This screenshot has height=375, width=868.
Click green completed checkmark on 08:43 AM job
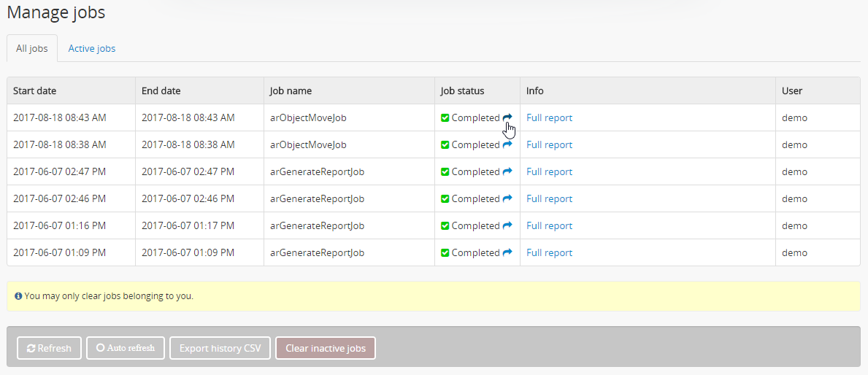[445, 117]
